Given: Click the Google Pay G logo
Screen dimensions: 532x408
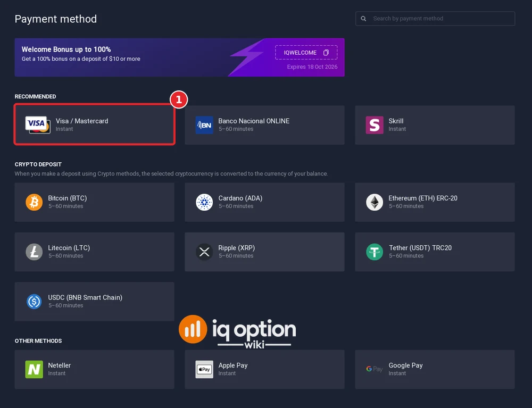Looking at the screenshot, I should 374,369.
